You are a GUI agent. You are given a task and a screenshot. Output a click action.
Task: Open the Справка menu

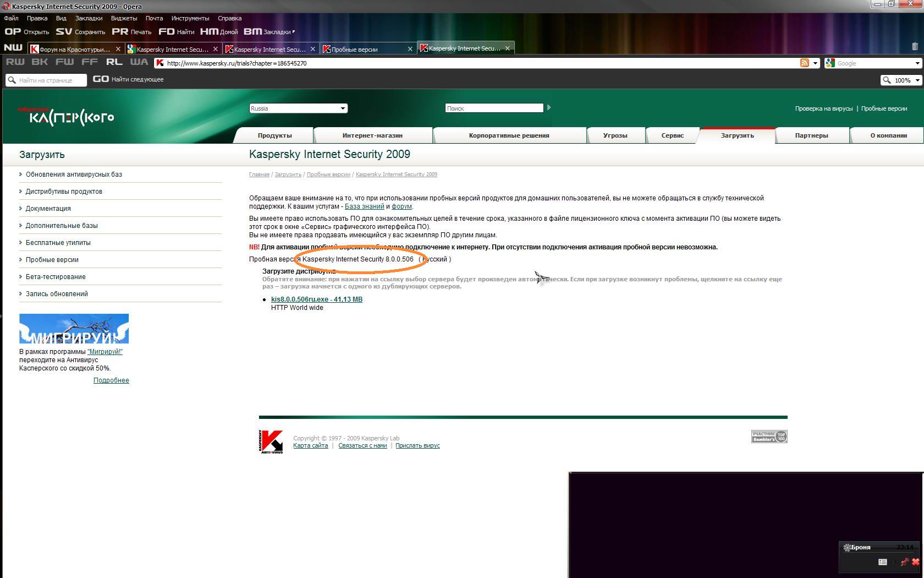click(x=229, y=18)
